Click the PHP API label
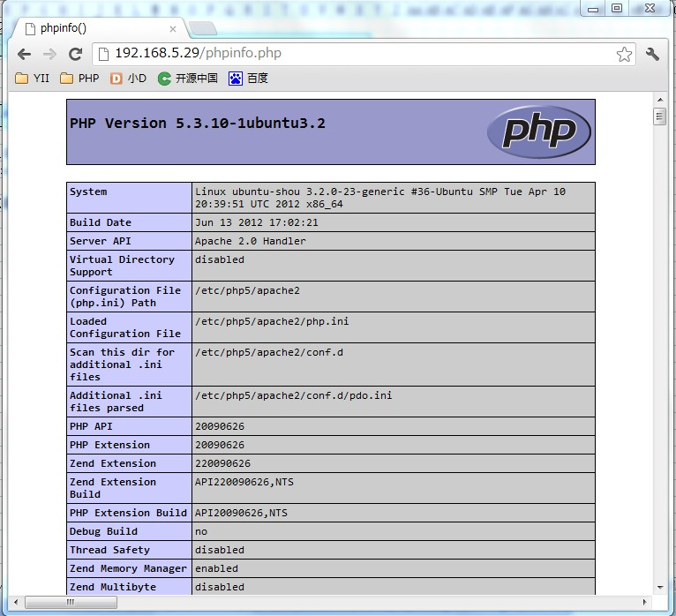 click(x=92, y=426)
